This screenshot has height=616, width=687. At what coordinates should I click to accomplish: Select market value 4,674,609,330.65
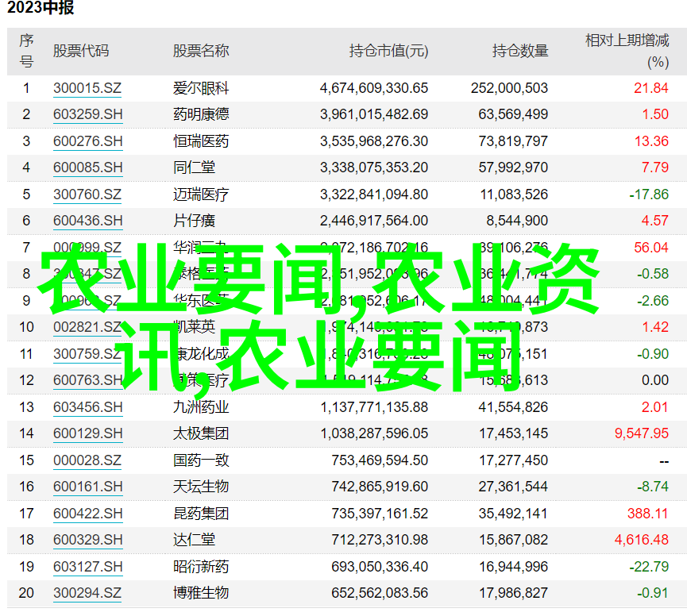coord(374,88)
